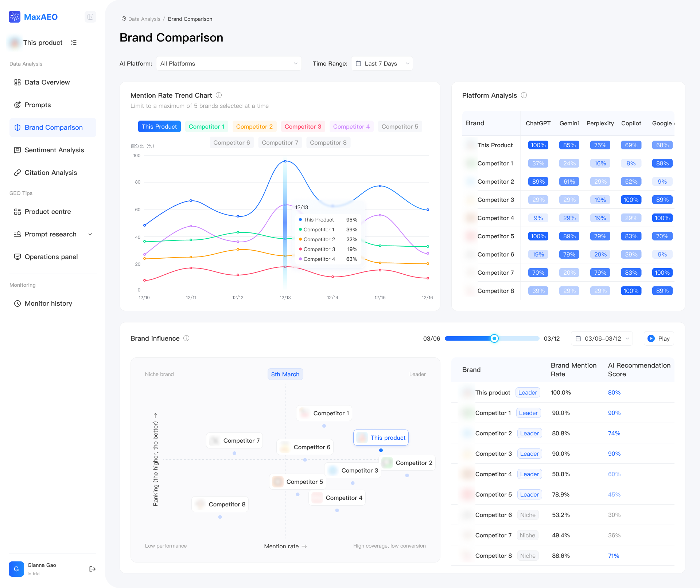Open Monitor history under Monitoring
Screen dimensions: 700x588
point(17,303)
